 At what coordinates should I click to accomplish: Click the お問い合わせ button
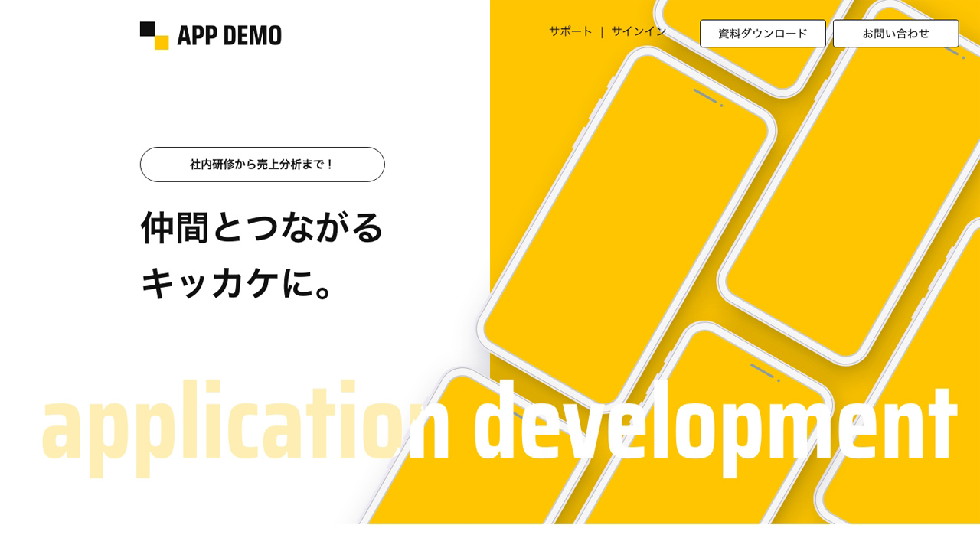coord(896,34)
